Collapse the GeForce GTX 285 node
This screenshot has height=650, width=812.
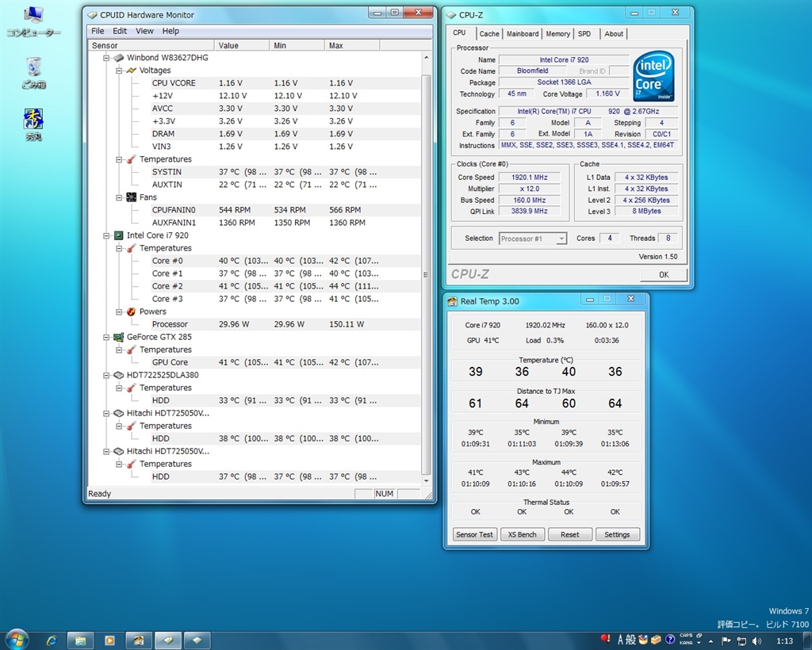tap(106, 337)
